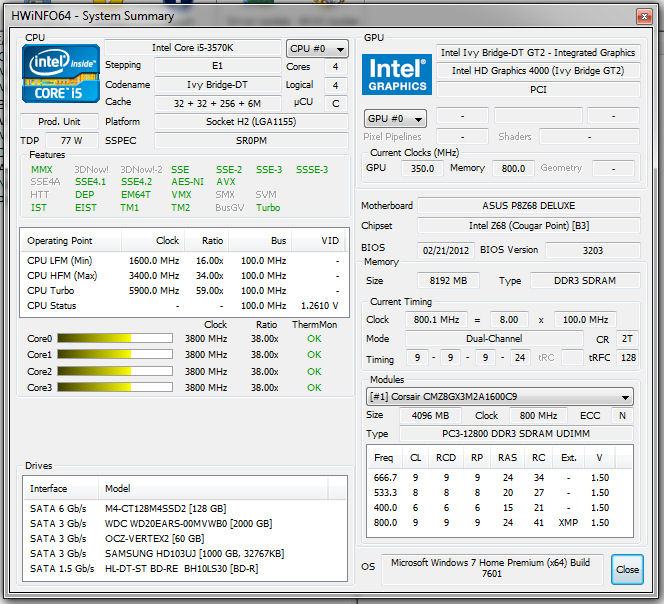Select the 666.7 frequency timing row
This screenshot has width=664, height=604.
click(x=500, y=477)
